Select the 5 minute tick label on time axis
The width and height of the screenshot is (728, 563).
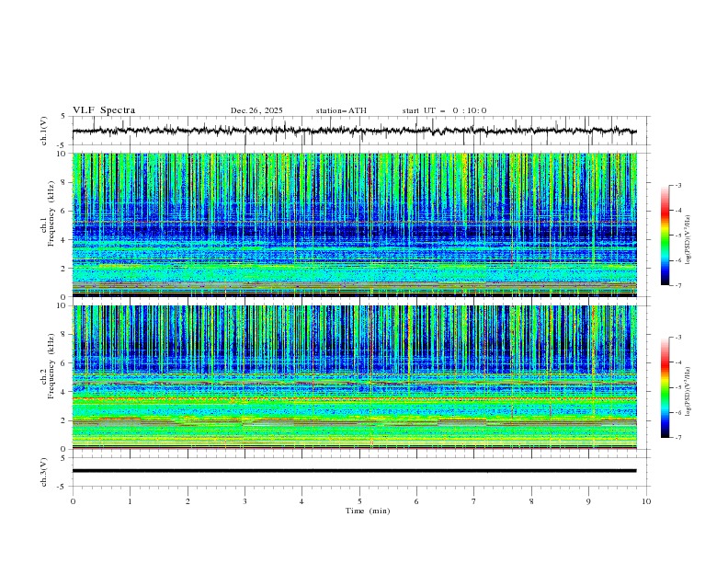tap(359, 501)
